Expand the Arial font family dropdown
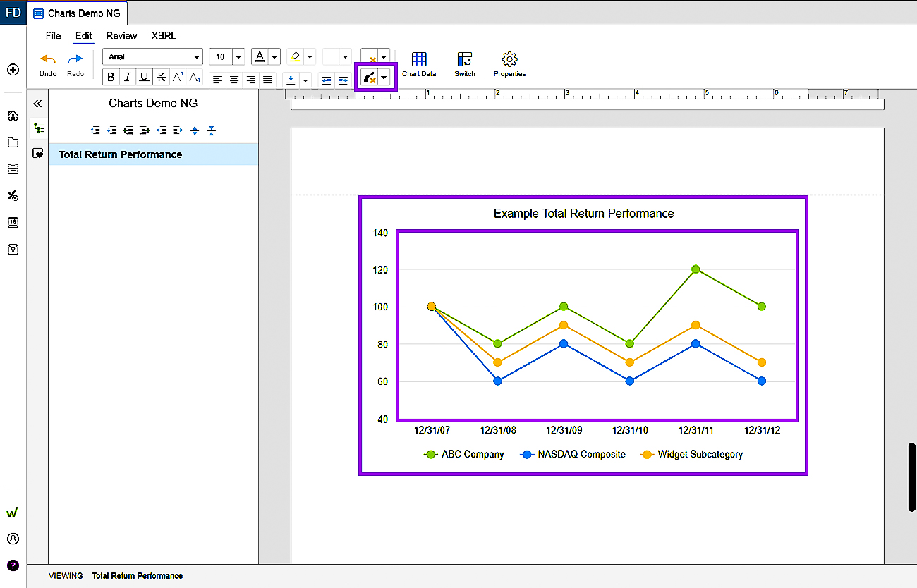This screenshot has width=917, height=588. (153, 57)
